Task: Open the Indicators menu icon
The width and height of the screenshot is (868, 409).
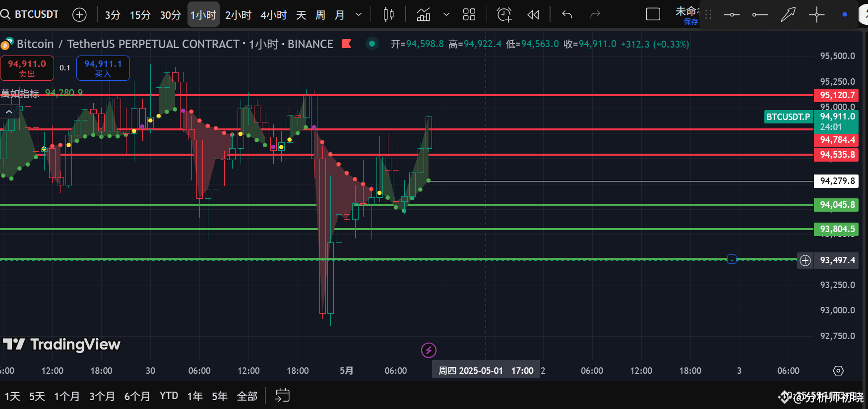Action: pos(424,15)
